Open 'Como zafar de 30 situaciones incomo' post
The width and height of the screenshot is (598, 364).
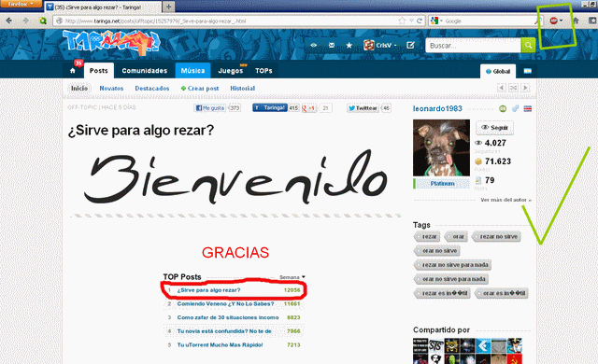[228, 317]
